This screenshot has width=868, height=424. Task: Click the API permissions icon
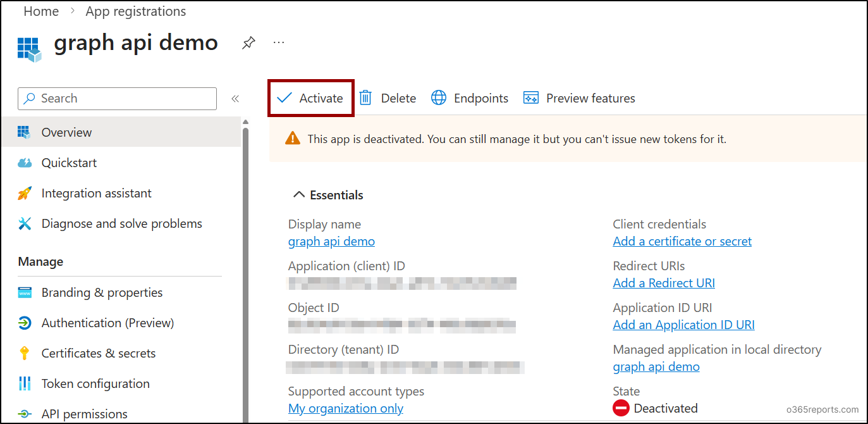coord(25,414)
